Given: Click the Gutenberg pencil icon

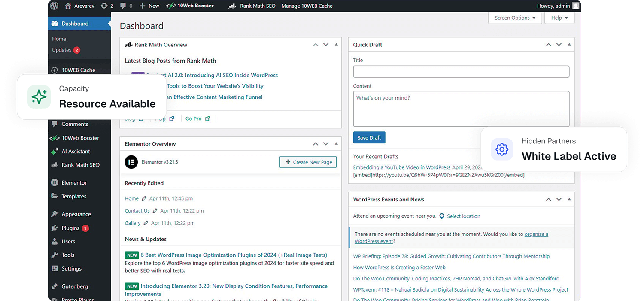Looking at the screenshot, I should (x=55, y=286).
